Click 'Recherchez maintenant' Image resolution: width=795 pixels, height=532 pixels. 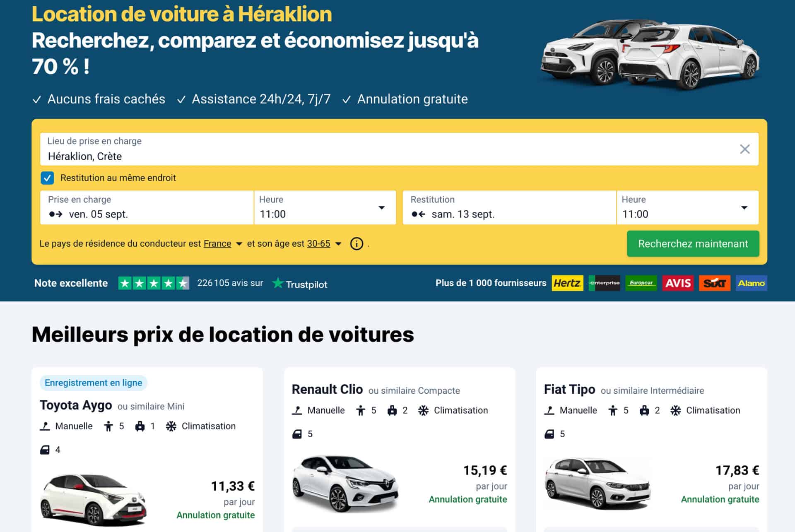(x=693, y=244)
